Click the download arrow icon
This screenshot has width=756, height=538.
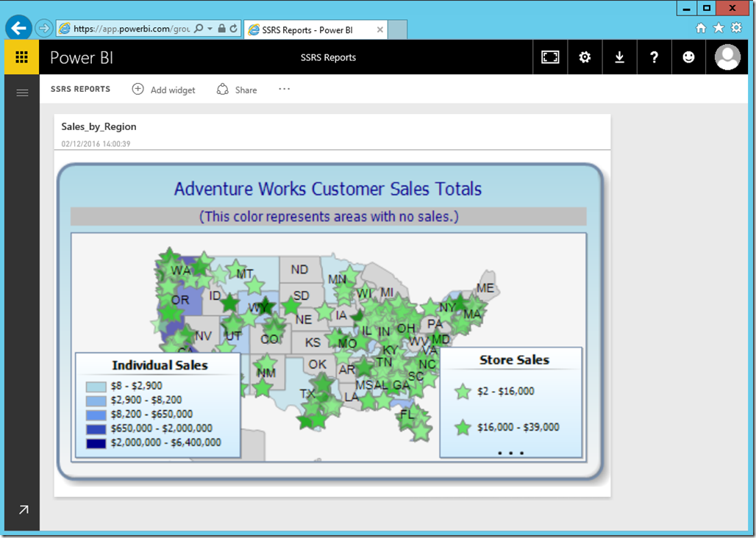point(619,57)
